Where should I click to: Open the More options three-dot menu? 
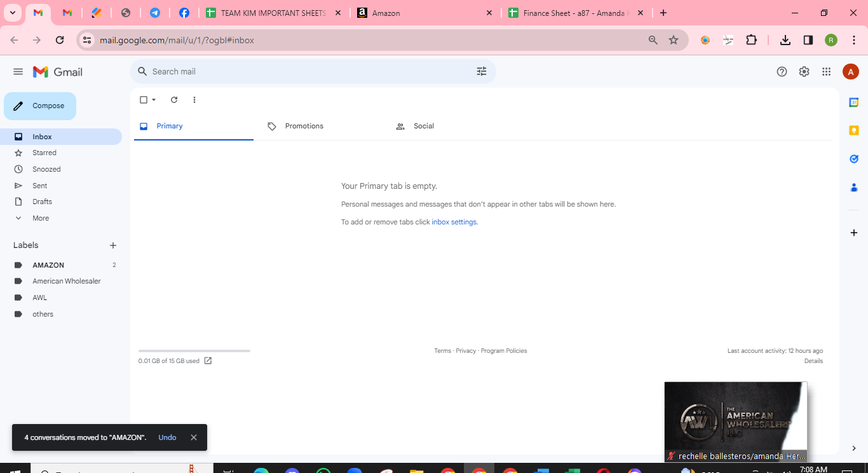pyautogui.click(x=194, y=100)
